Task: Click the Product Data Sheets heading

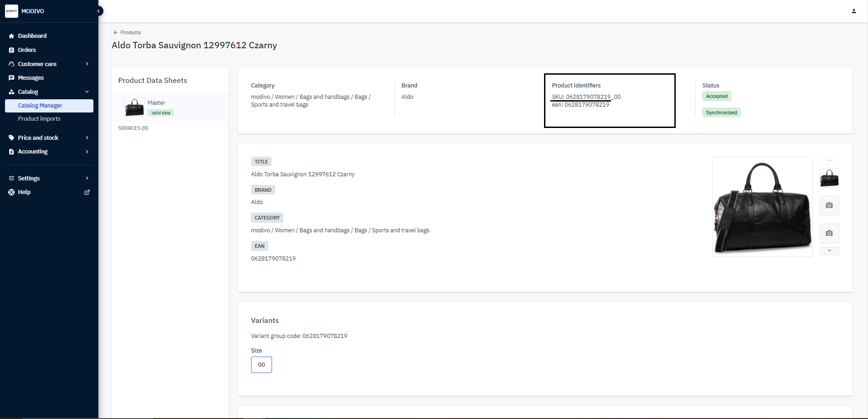Action: click(153, 81)
